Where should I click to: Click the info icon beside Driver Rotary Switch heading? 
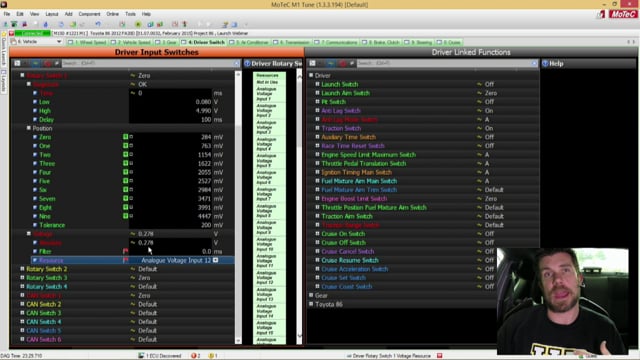[247, 63]
